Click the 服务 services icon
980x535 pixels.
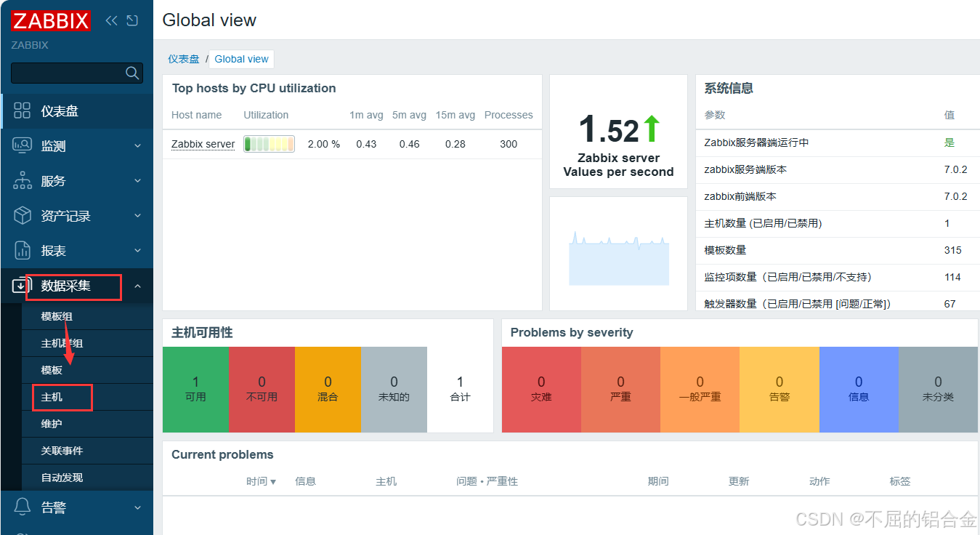click(23, 180)
